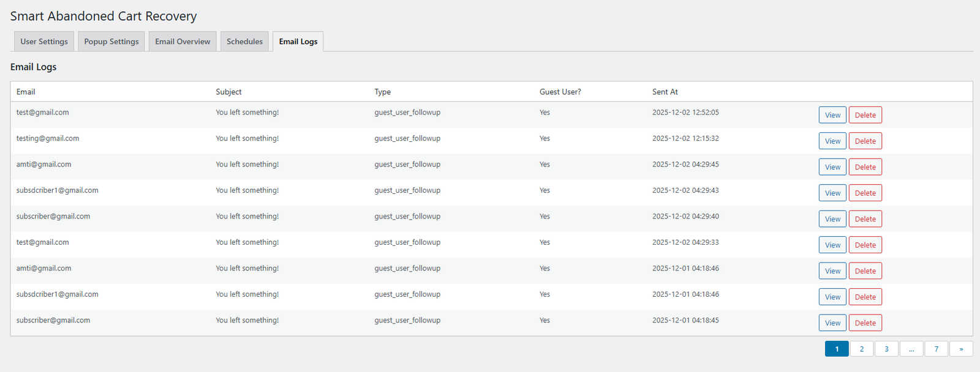Delete the log sent at 04:18:45
This screenshot has width=980, height=372.
(865, 323)
